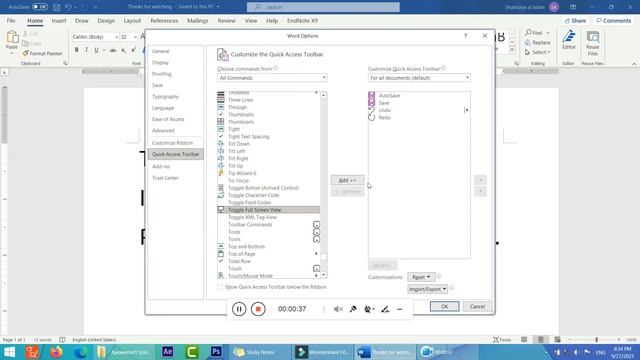Mute audio in recorder toolbar
This screenshot has width=640, height=360.
(x=338, y=309)
